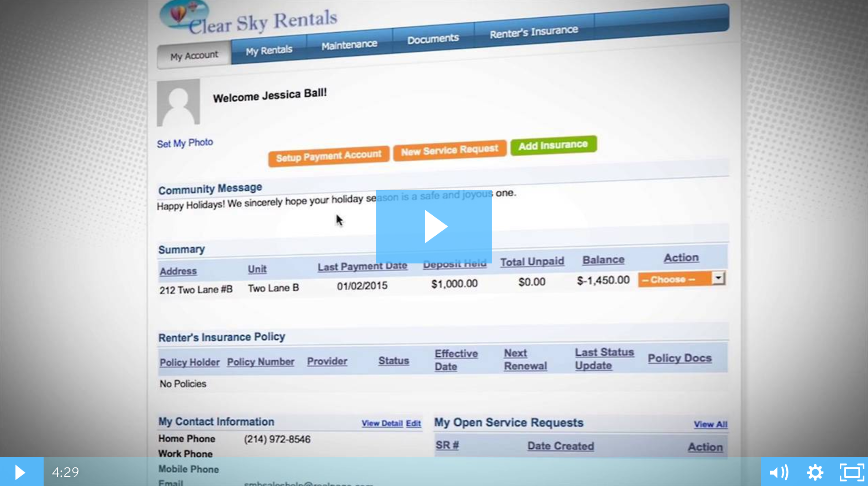Click the $-1,450.00 balance value
Screen dimensions: 868x486
(603, 280)
